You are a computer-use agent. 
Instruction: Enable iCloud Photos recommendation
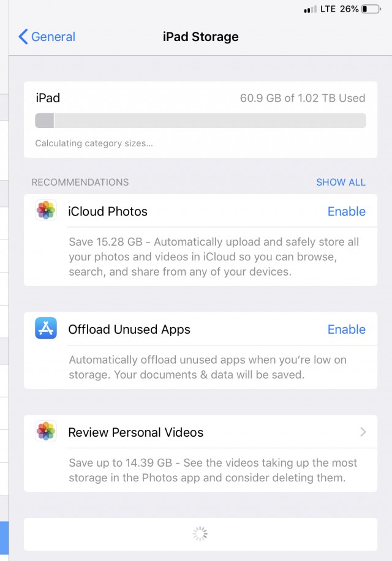click(x=346, y=211)
